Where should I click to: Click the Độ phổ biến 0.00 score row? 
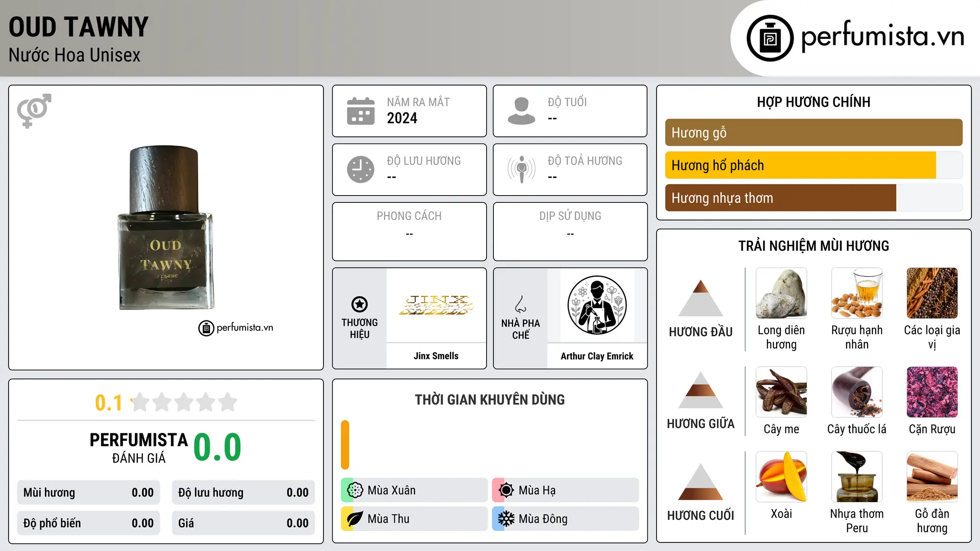click(x=89, y=523)
